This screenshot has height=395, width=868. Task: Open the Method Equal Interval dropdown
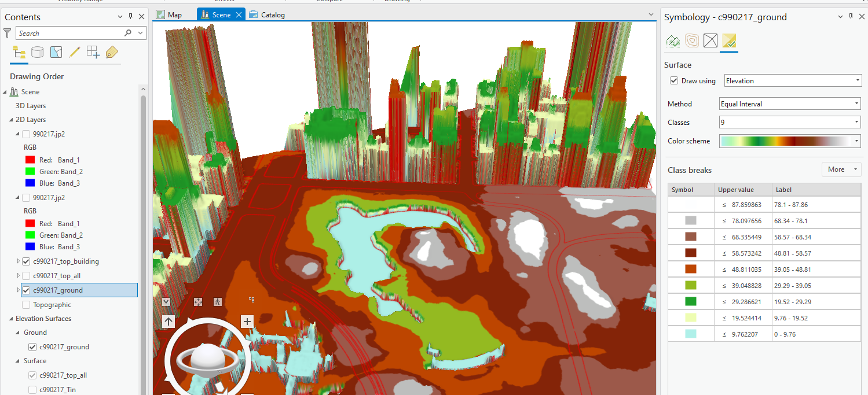point(790,104)
